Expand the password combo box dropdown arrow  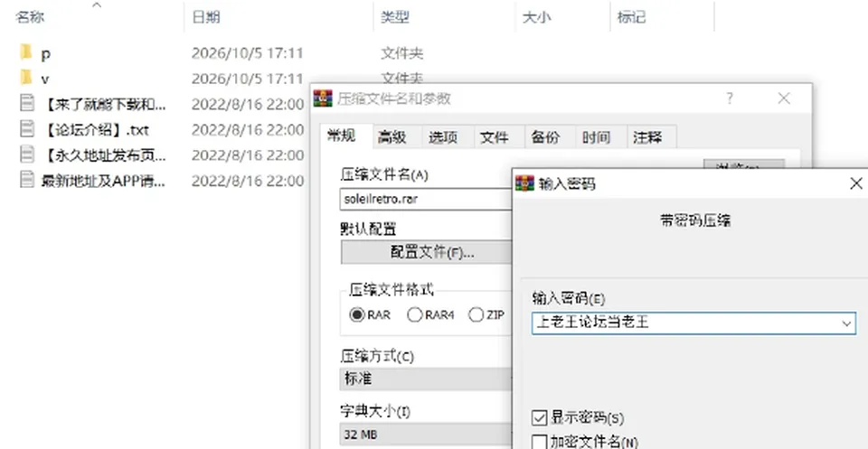click(x=846, y=323)
